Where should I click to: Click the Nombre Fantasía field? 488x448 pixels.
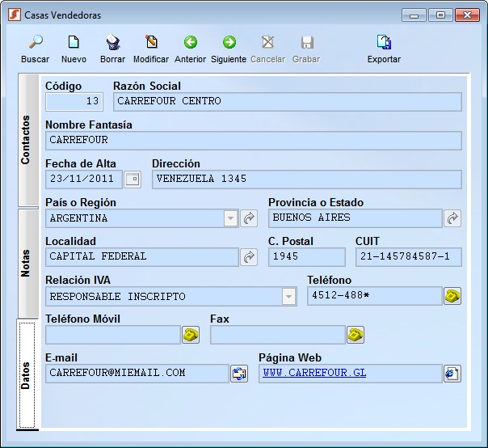click(254, 141)
